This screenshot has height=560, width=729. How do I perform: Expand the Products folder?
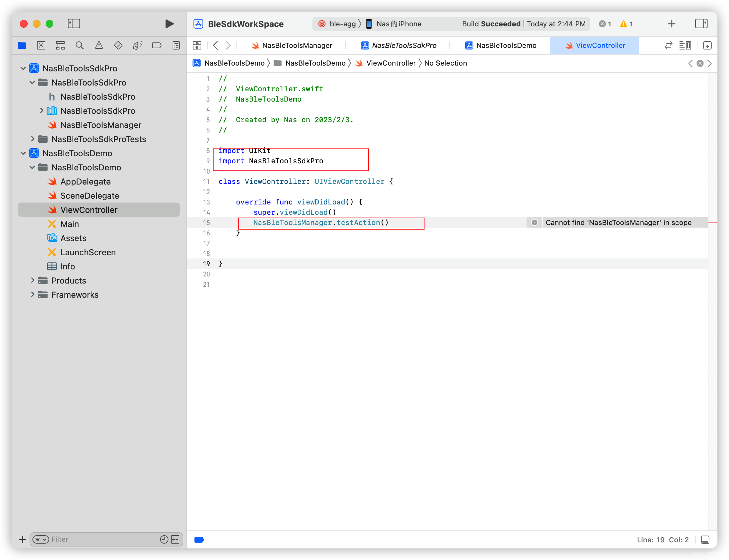coord(32,280)
